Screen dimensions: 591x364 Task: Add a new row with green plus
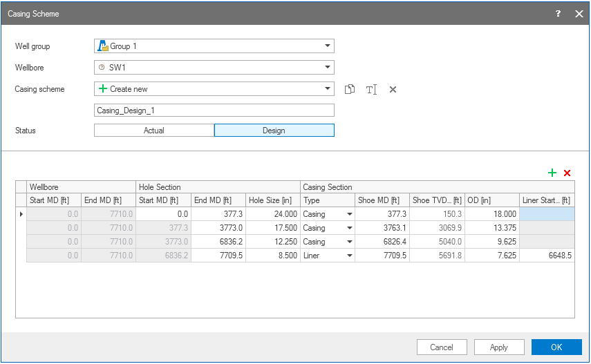coord(552,173)
